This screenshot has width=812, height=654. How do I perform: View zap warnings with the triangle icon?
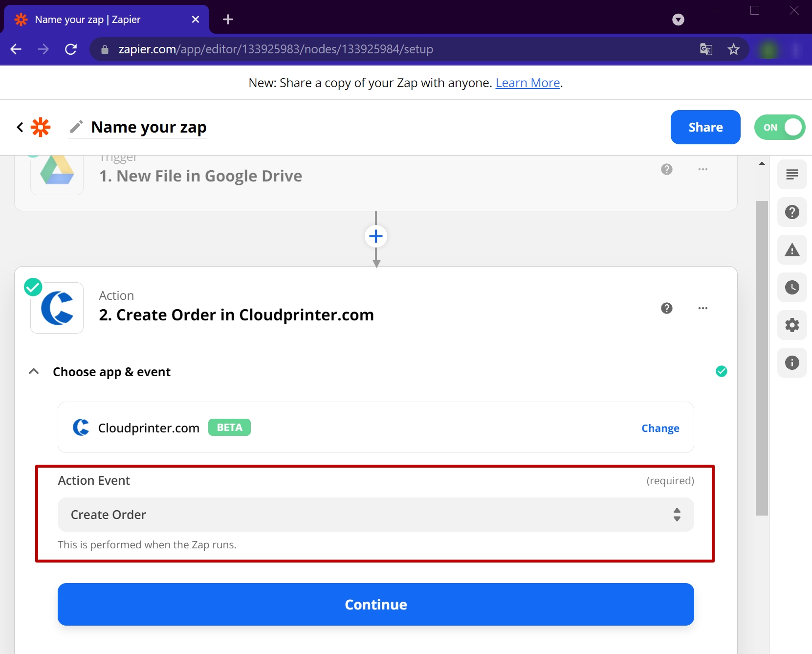(x=792, y=250)
